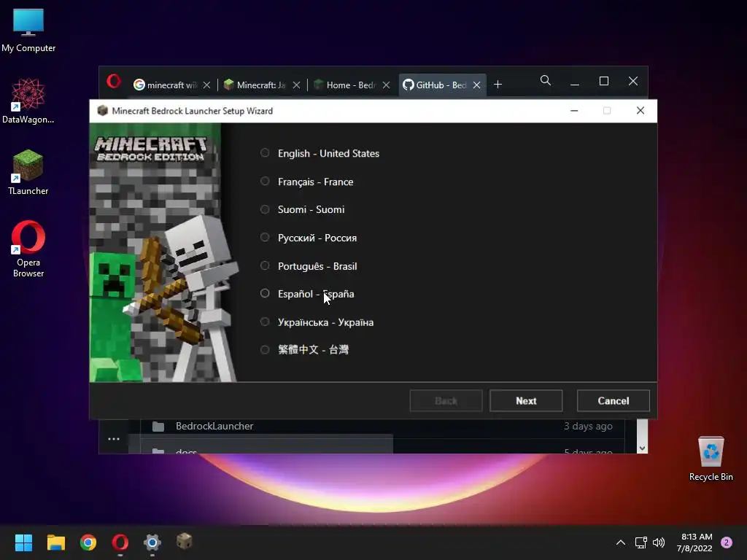The height and width of the screenshot is (560, 747).
Task: Click the setup wizard title bar icon
Action: pyautogui.click(x=102, y=111)
